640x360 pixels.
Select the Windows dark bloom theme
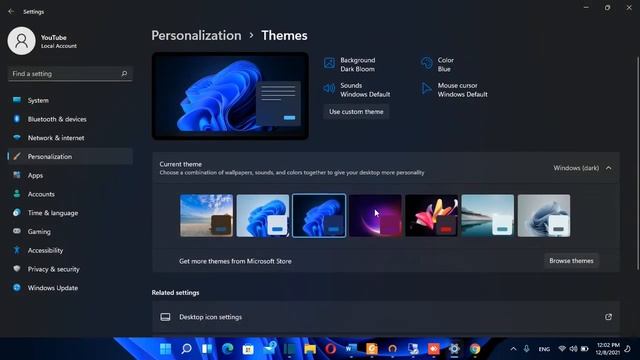(319, 216)
